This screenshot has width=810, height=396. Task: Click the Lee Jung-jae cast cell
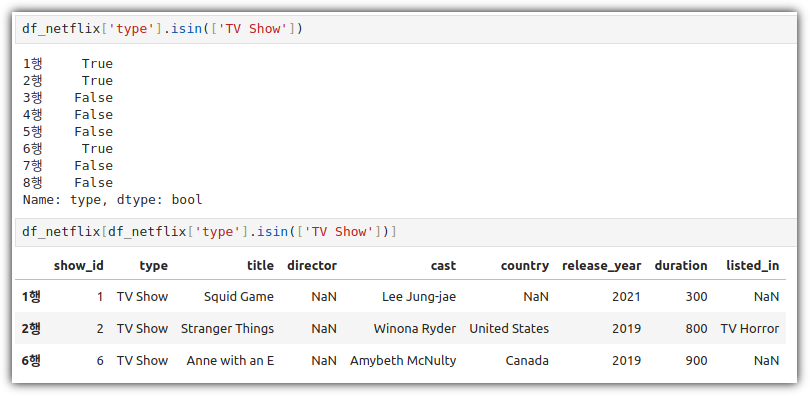419,297
